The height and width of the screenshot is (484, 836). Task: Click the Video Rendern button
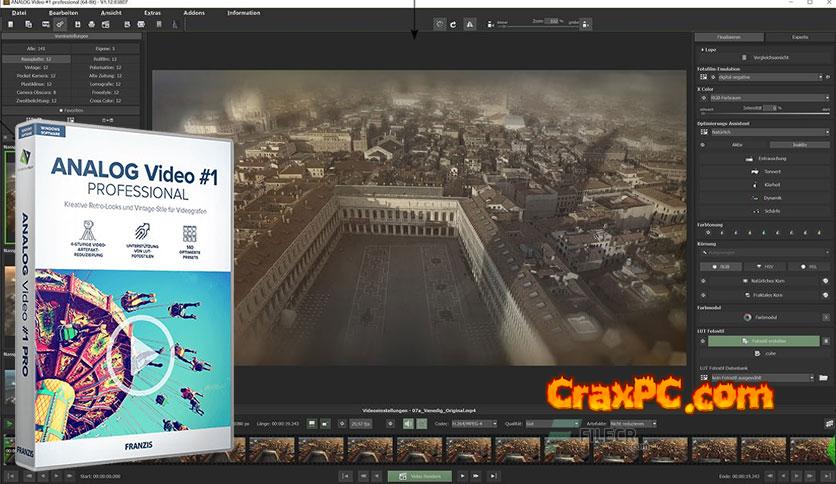tap(419, 477)
